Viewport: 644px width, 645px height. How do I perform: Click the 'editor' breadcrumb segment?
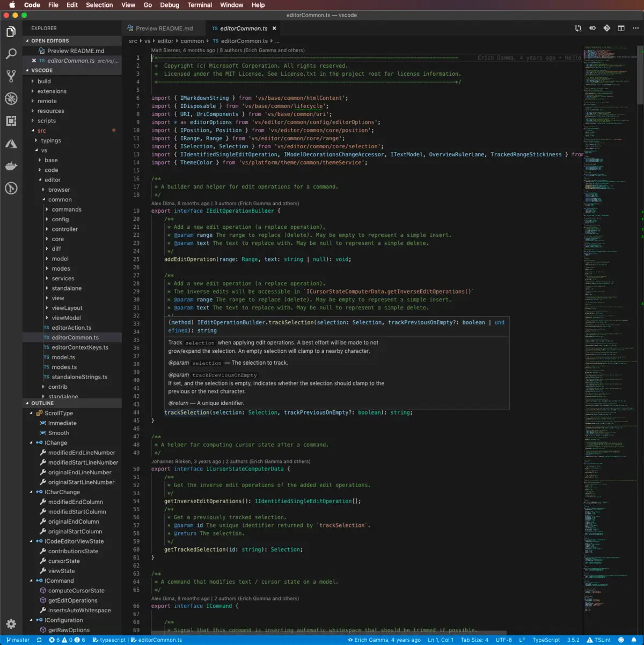(165, 41)
